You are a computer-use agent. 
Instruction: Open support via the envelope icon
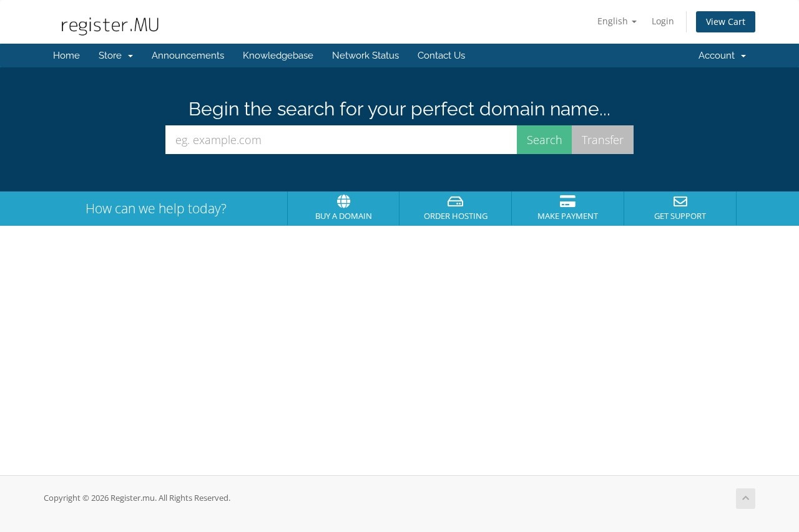click(x=680, y=201)
